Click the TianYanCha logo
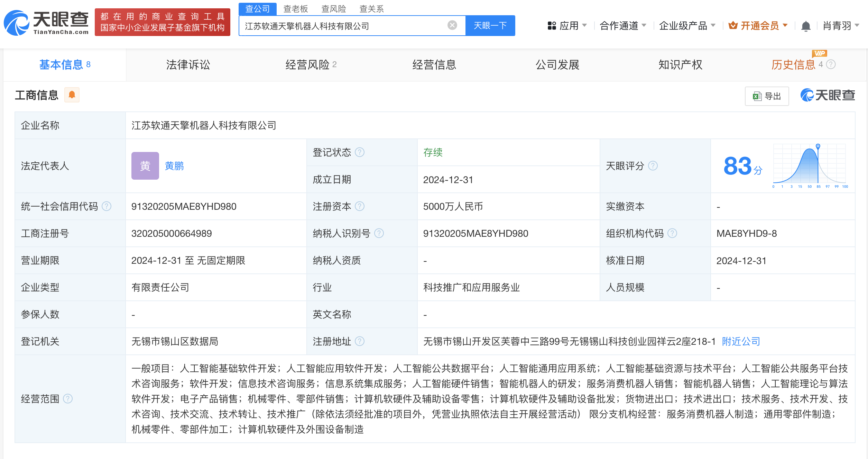 tap(46, 23)
